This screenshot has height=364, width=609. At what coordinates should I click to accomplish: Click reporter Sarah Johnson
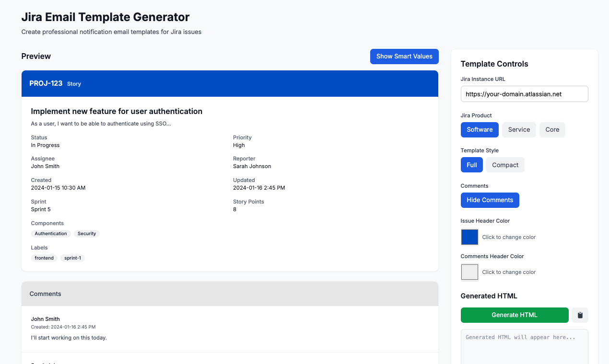pyautogui.click(x=252, y=166)
